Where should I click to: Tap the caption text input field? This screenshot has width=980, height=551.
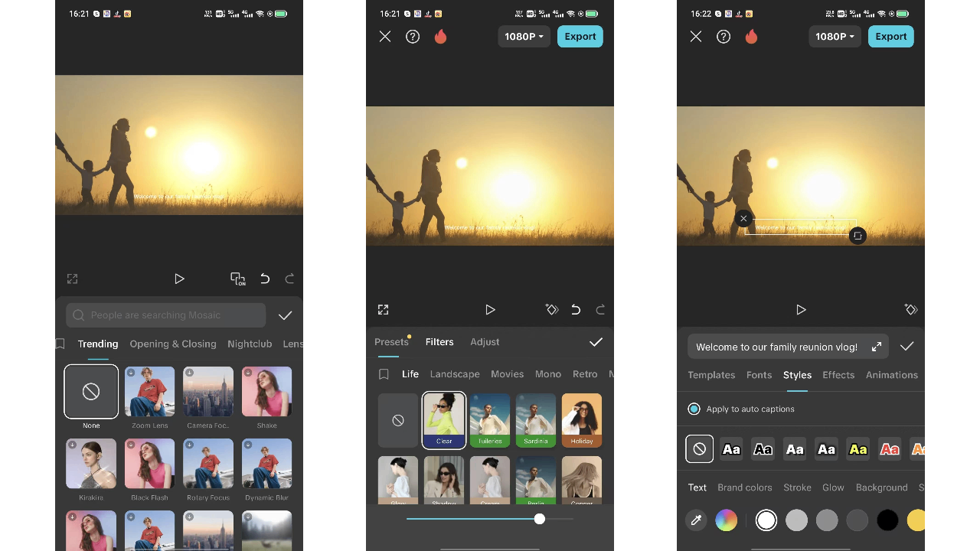(776, 347)
